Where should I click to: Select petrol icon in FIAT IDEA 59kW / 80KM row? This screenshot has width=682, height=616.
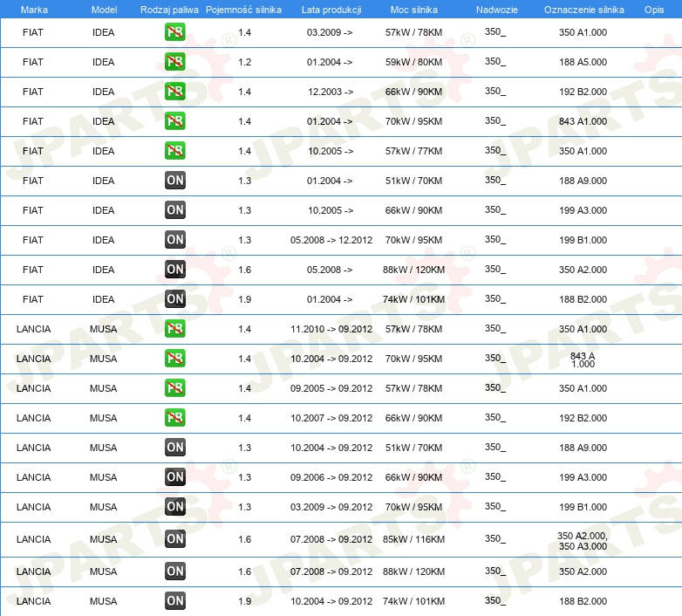[x=174, y=62]
